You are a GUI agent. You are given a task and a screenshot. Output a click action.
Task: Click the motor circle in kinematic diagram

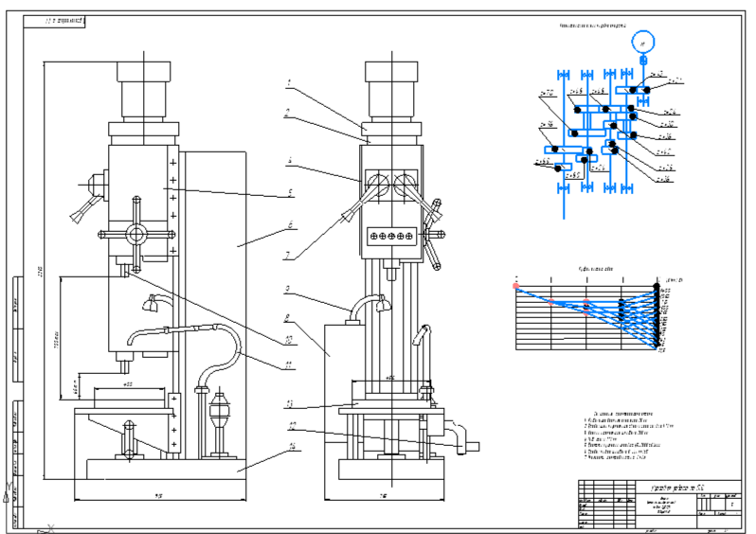pos(642,43)
